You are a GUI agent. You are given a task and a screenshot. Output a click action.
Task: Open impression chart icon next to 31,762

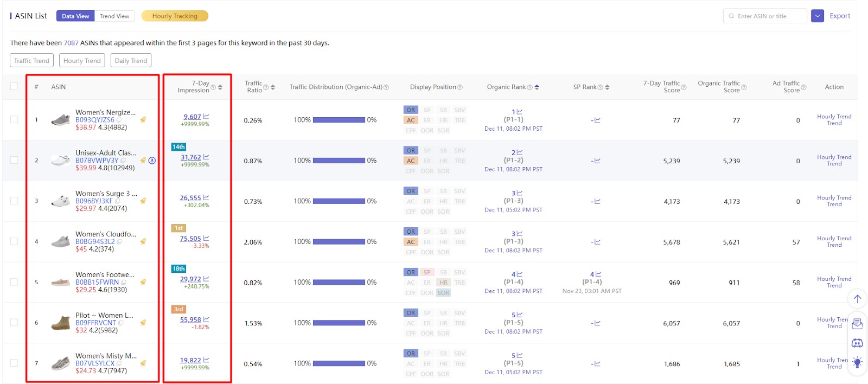point(206,157)
